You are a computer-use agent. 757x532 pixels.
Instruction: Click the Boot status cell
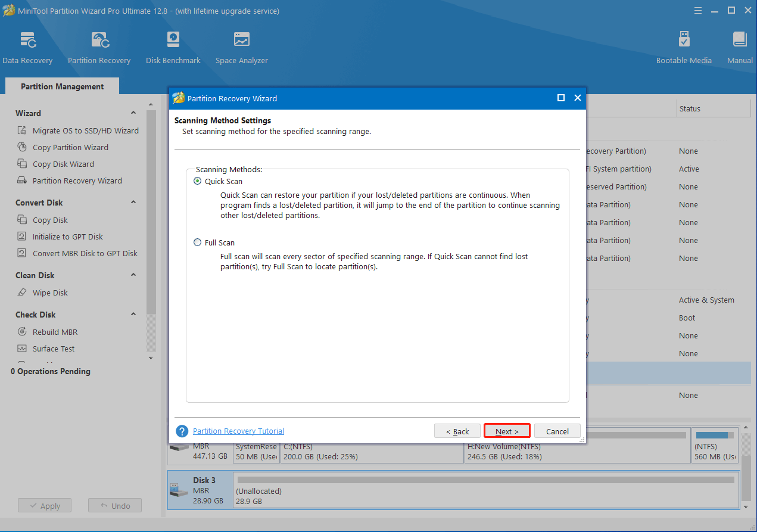click(x=687, y=318)
